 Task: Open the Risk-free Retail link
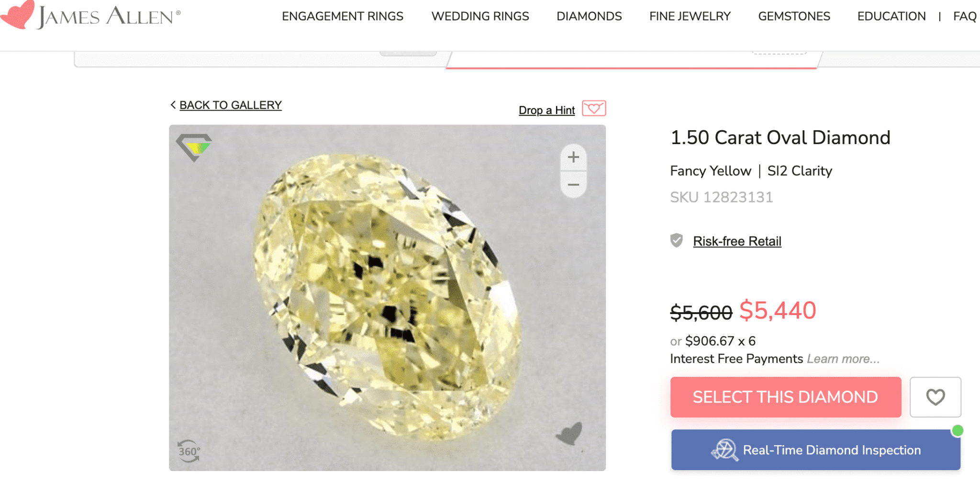[737, 241]
